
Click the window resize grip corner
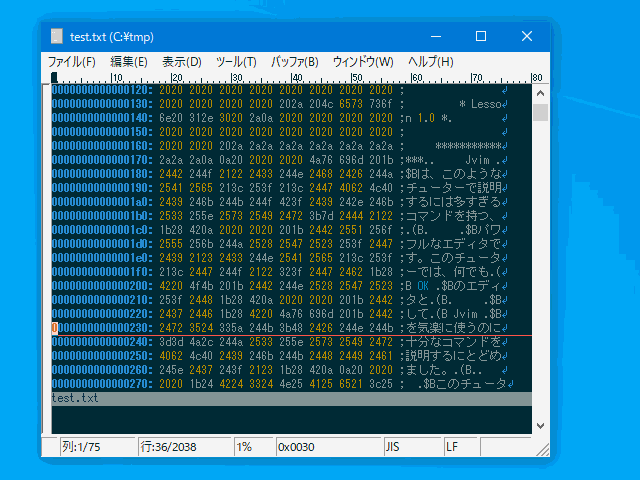[543, 449]
